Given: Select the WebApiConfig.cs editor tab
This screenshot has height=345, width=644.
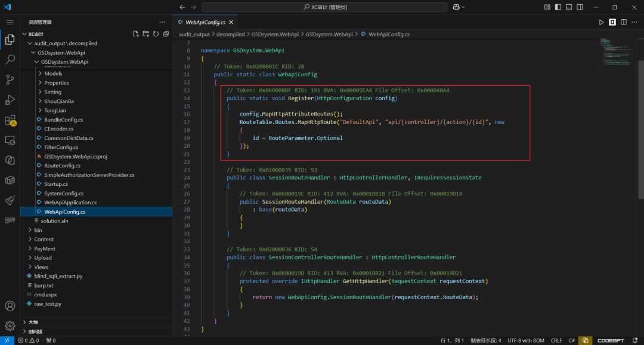Looking at the screenshot, I should point(205,22).
